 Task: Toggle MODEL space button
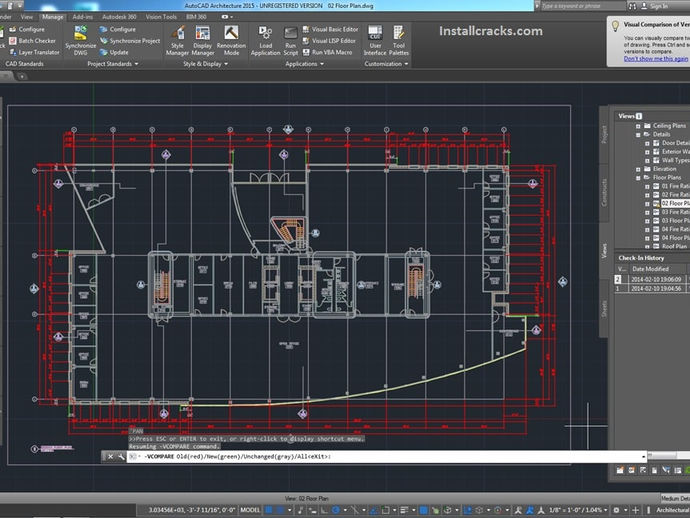(x=250, y=510)
